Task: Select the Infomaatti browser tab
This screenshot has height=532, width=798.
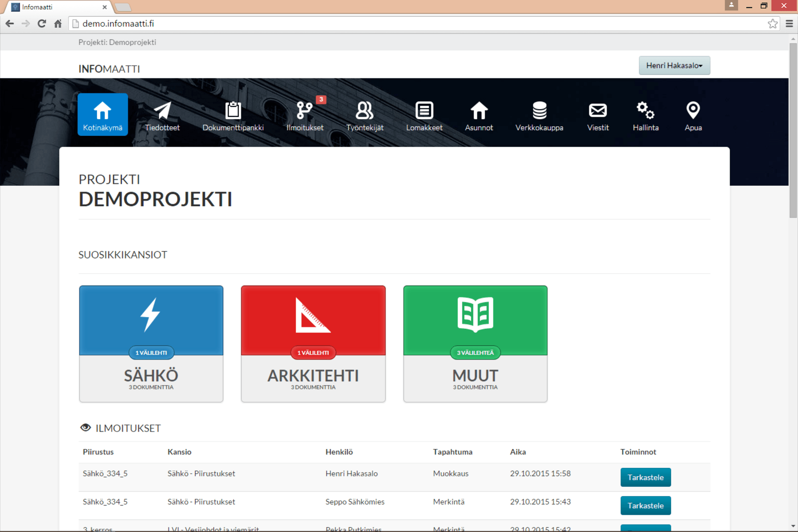Action: pos(58,7)
